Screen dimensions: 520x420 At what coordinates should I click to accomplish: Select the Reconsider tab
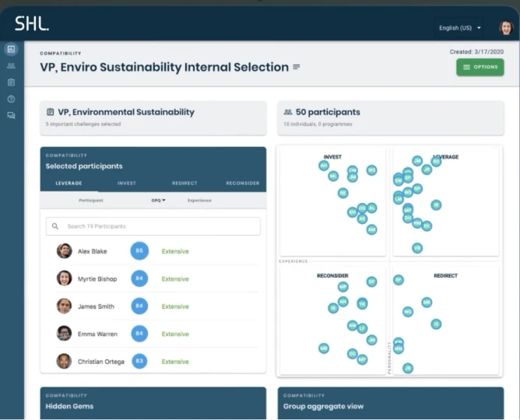[242, 183]
